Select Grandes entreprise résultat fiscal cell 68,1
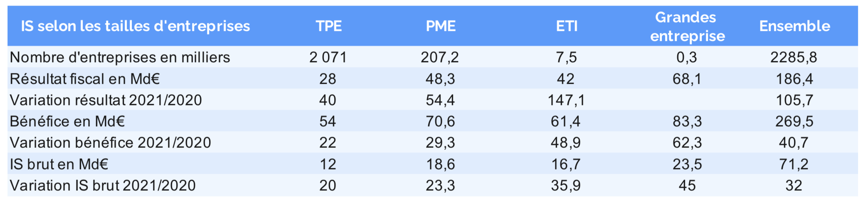Screen dimensions: 868x204 [687, 79]
